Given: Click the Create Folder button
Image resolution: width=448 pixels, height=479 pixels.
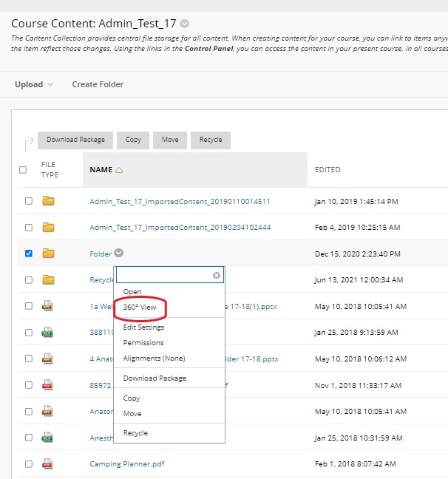Looking at the screenshot, I should tap(98, 84).
